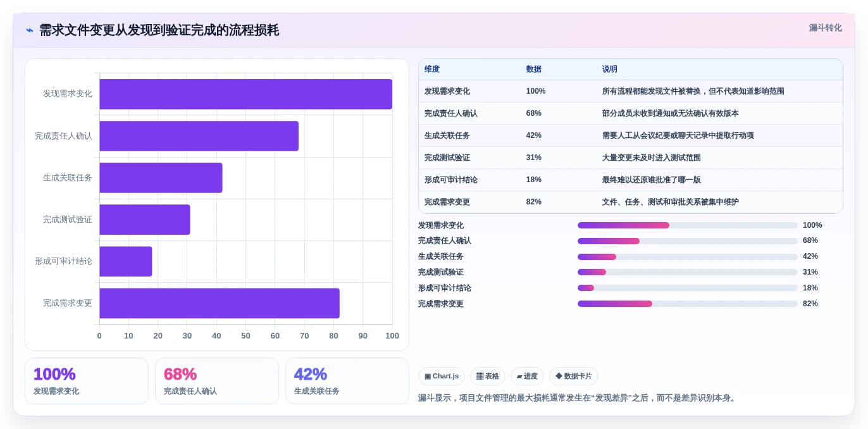Click the 68% 完成责任人确认 data card
This screenshot has width=868, height=429.
(x=217, y=381)
